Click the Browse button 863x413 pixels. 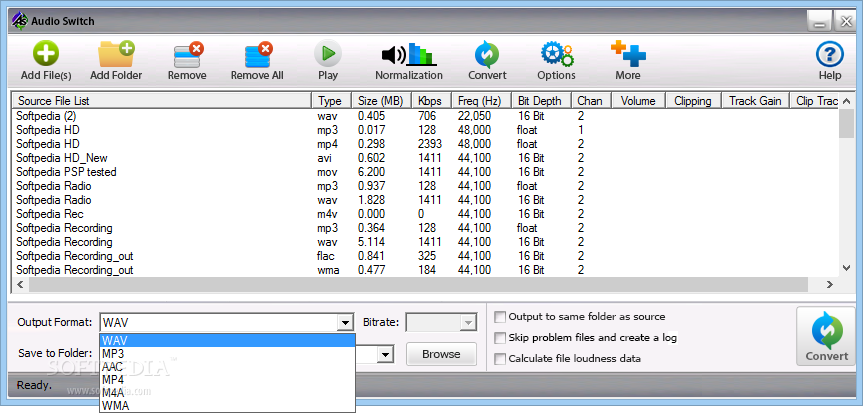(441, 354)
